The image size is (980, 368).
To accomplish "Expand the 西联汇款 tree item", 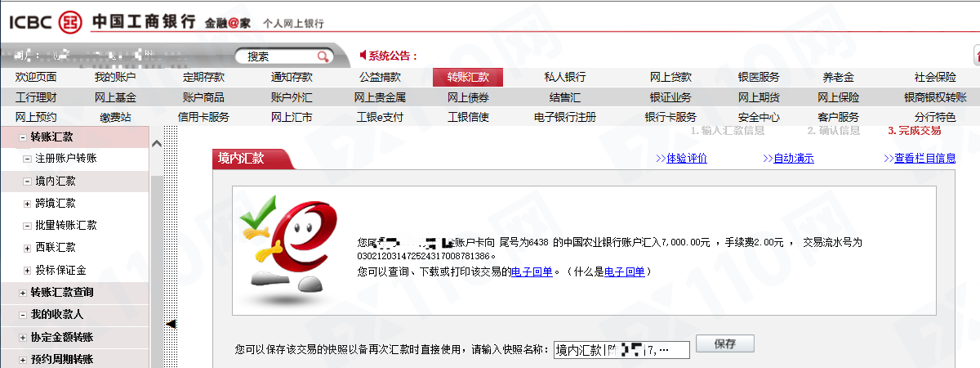I will coord(27,248).
